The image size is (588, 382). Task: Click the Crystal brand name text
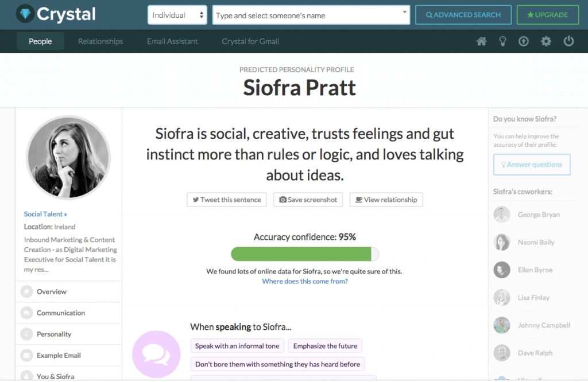pyautogui.click(x=66, y=14)
